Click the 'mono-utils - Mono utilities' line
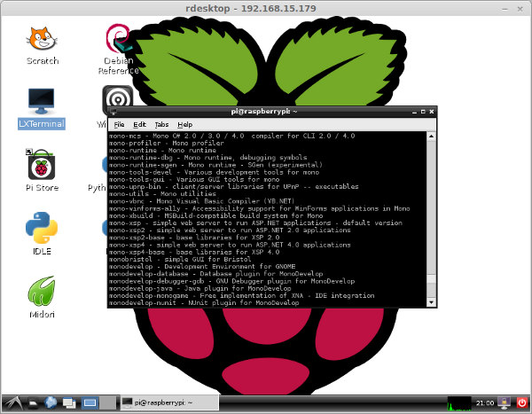The image size is (532, 414). point(162,194)
